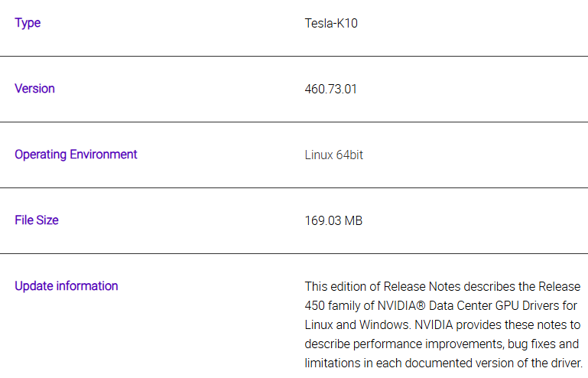Click "family of" in the description
This screenshot has width=588, height=378.
pyautogui.click(x=349, y=305)
